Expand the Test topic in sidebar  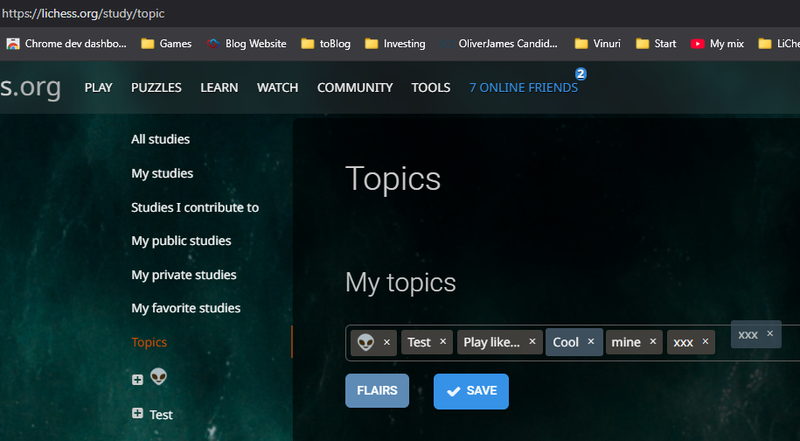(137, 414)
